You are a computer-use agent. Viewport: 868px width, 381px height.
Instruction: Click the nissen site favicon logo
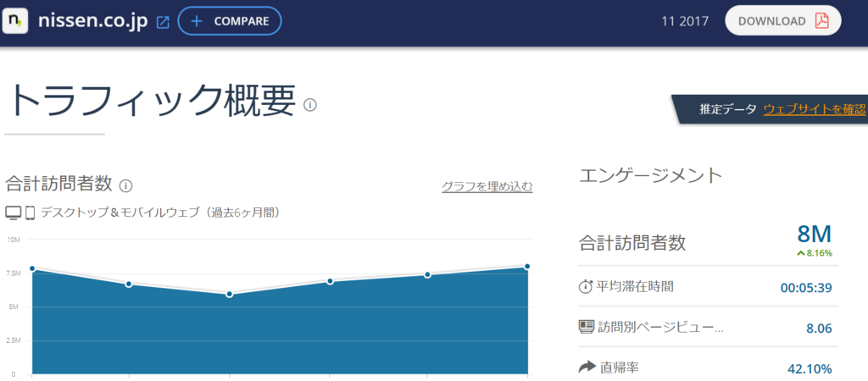pos(15,21)
